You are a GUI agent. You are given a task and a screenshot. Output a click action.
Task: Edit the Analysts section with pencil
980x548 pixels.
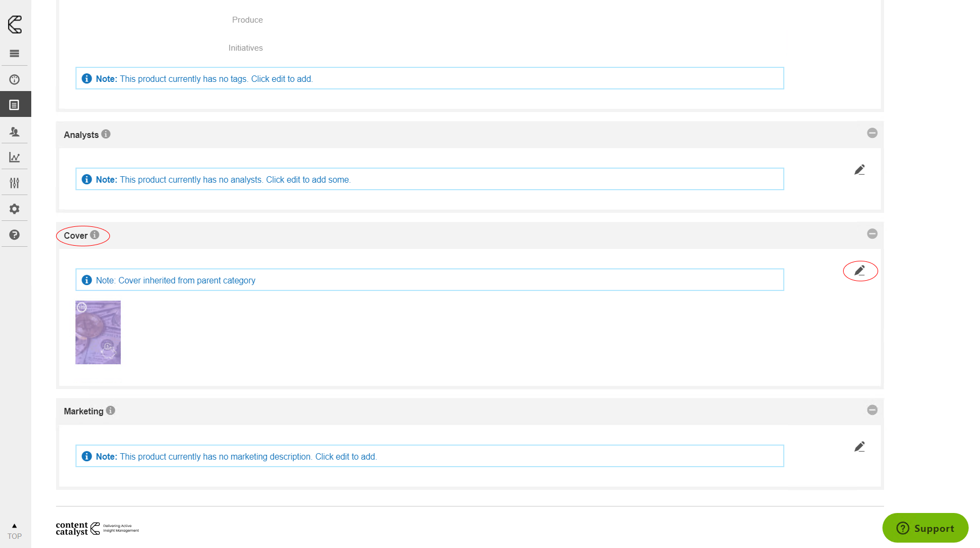(x=859, y=170)
